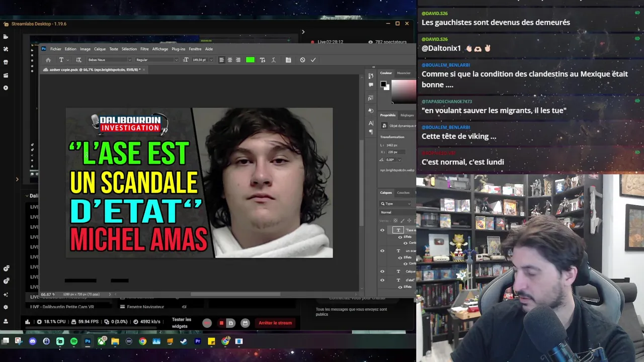Click the 66.67% zoom level field
The width and height of the screenshot is (644, 362).
[x=48, y=294]
